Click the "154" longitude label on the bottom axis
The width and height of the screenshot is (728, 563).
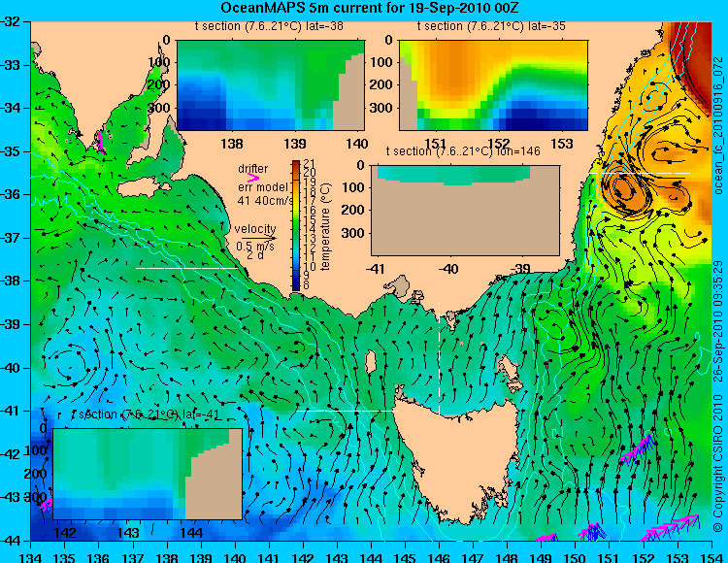(711, 557)
